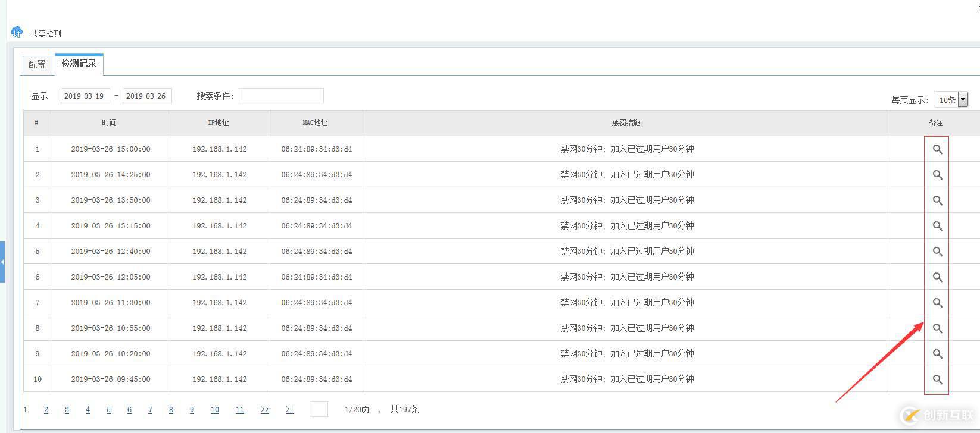Go to page 4
Viewport: 980px width, 433px height.
tap(88, 410)
